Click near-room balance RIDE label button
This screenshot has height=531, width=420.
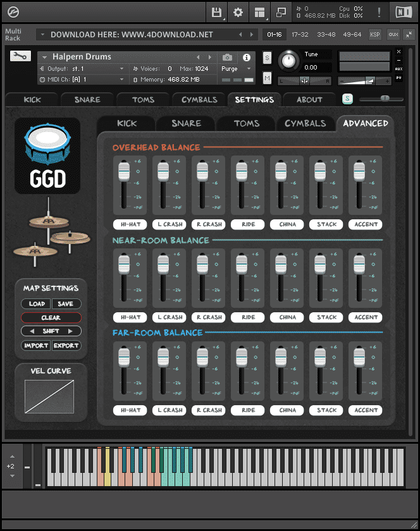[248, 317]
